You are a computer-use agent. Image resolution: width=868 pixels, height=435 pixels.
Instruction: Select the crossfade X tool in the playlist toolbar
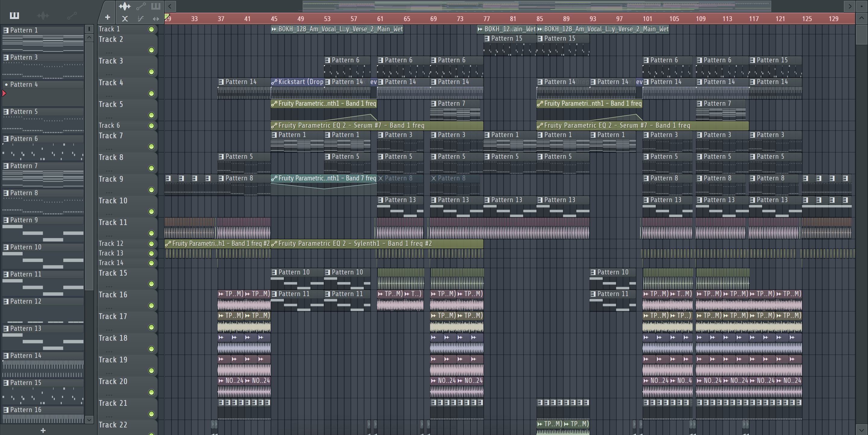(x=125, y=18)
